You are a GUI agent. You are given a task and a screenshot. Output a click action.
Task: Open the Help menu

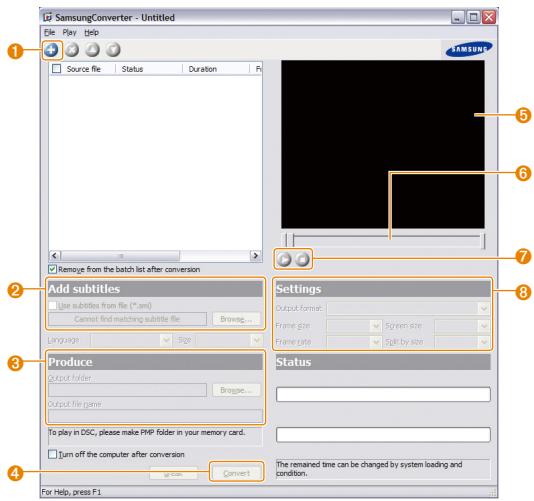pos(91,32)
